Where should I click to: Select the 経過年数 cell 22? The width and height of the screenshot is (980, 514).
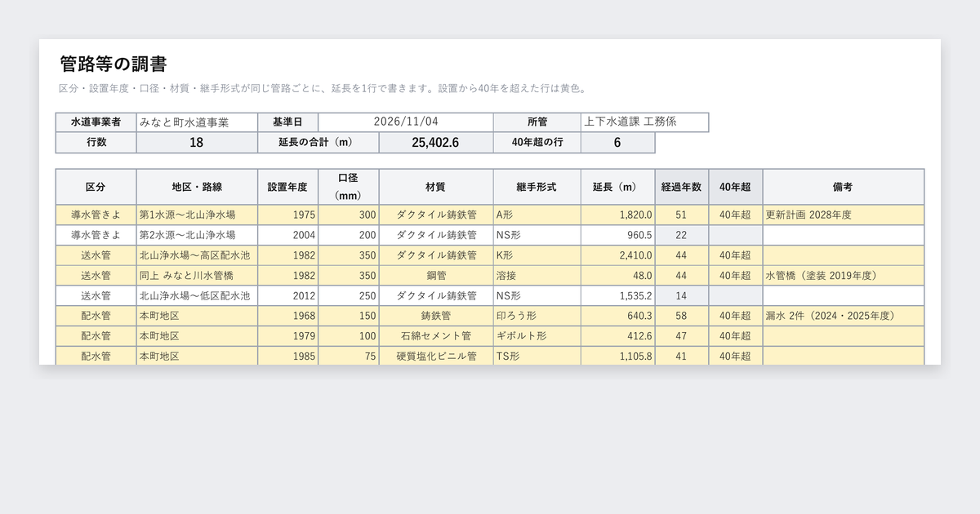(682, 235)
